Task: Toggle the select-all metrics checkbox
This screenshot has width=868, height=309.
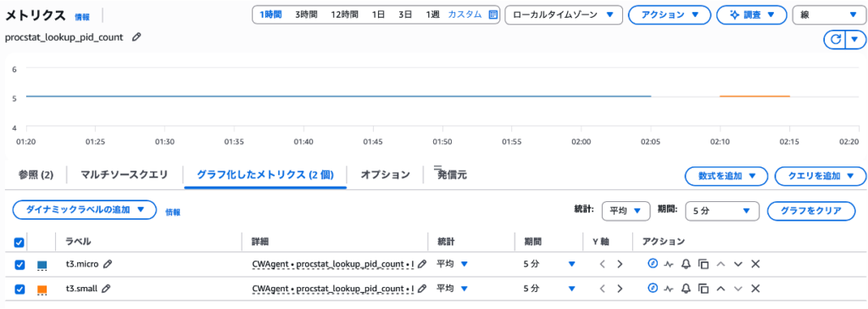Action: [x=19, y=243]
